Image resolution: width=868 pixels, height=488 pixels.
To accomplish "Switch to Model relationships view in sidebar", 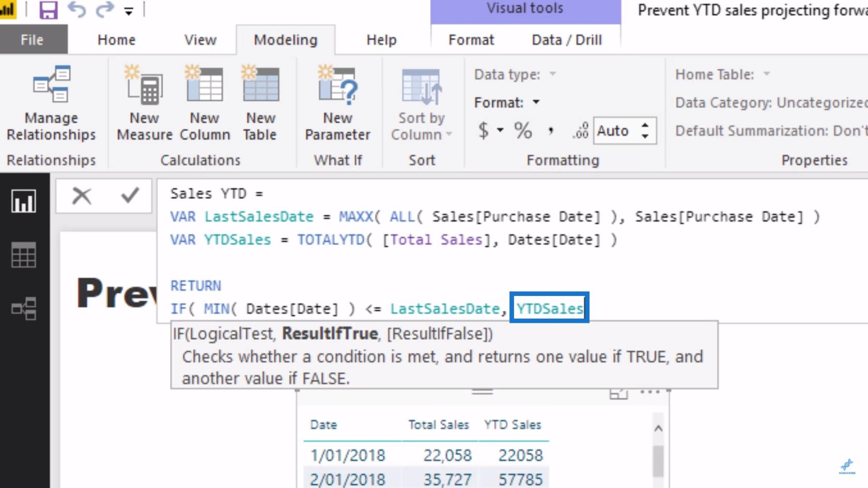I will (x=24, y=308).
